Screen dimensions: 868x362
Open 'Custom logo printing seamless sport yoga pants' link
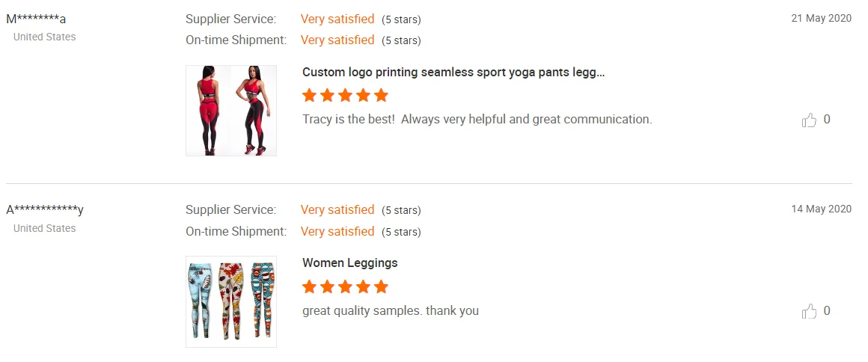tap(453, 73)
